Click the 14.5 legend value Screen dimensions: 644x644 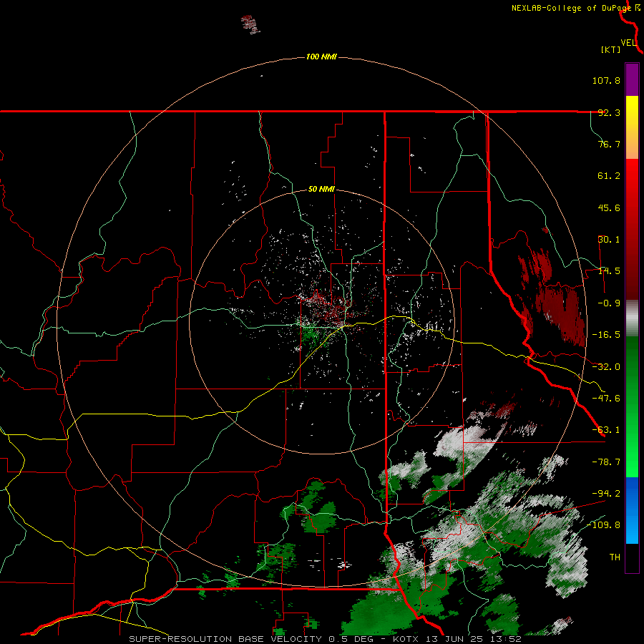click(x=609, y=271)
